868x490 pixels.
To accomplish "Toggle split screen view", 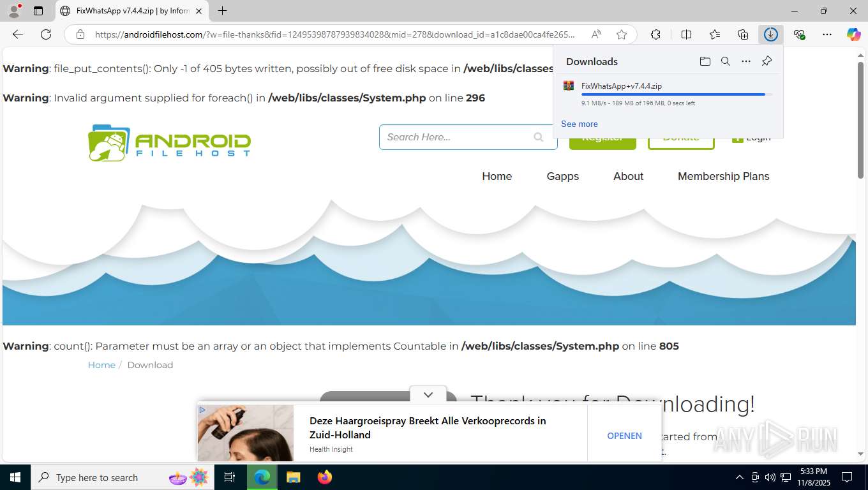I will tap(686, 34).
